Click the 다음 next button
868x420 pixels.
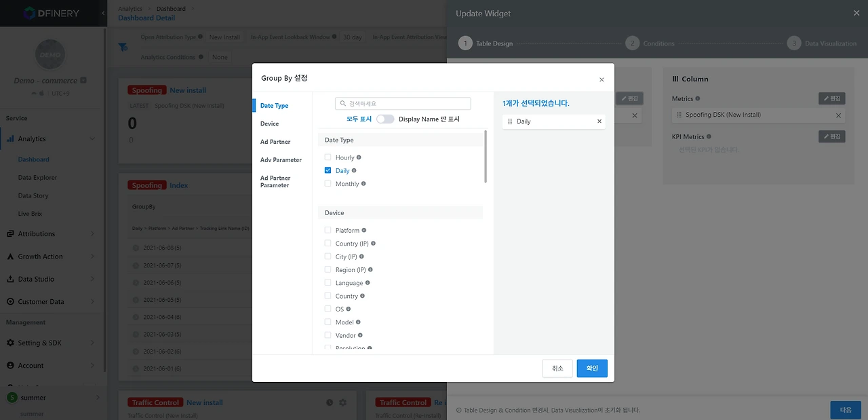pyautogui.click(x=846, y=410)
